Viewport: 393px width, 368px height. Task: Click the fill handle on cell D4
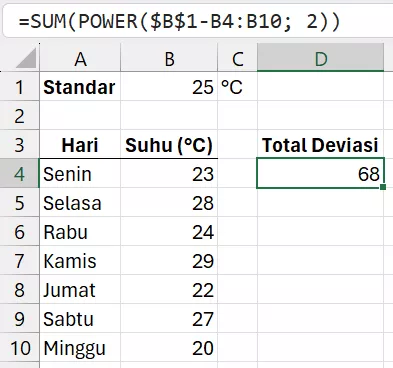click(x=383, y=187)
